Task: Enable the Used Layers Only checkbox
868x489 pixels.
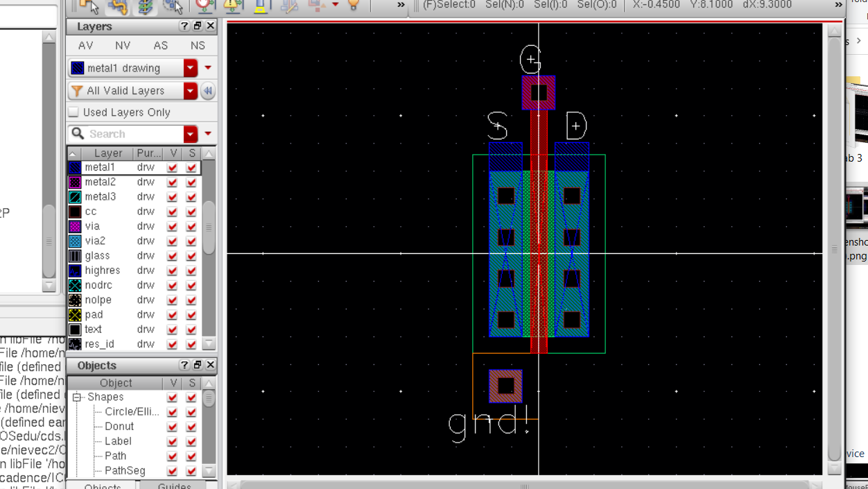Action: point(74,112)
